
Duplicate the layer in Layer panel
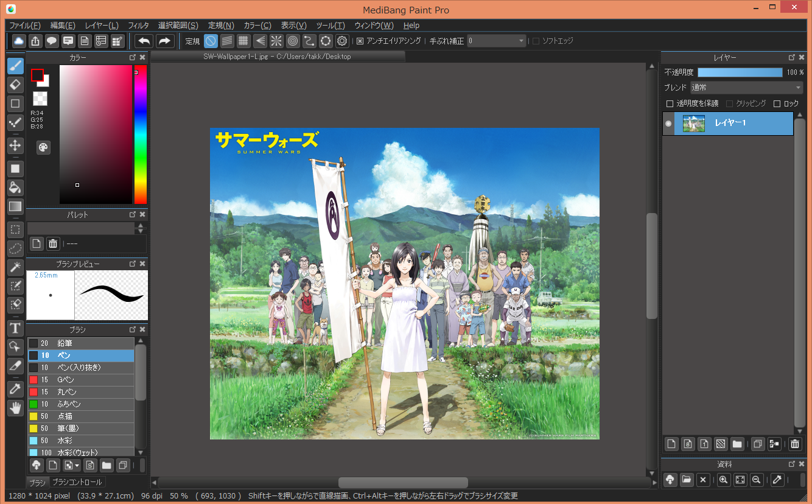pos(758,444)
